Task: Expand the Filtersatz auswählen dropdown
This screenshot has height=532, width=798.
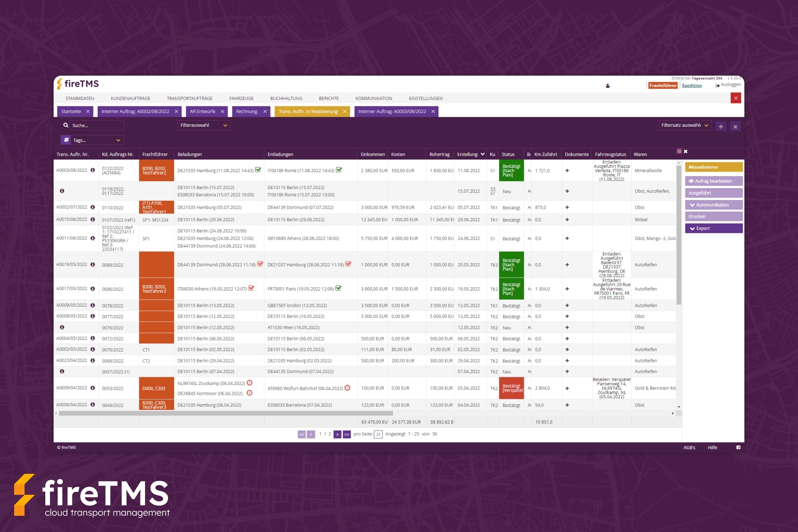Action: [x=685, y=125]
